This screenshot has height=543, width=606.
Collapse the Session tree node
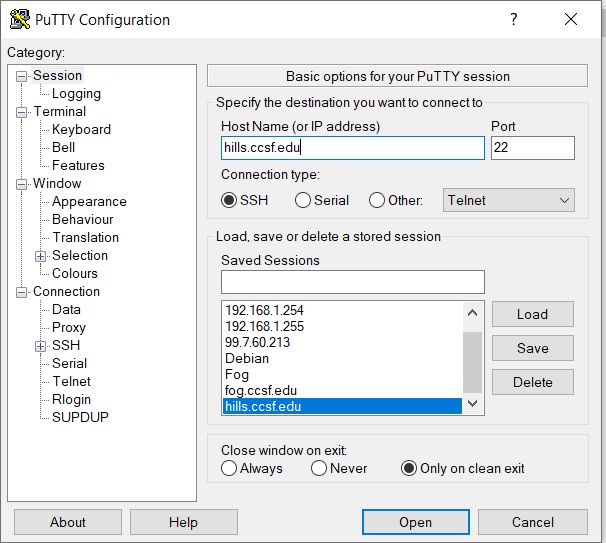coord(22,76)
